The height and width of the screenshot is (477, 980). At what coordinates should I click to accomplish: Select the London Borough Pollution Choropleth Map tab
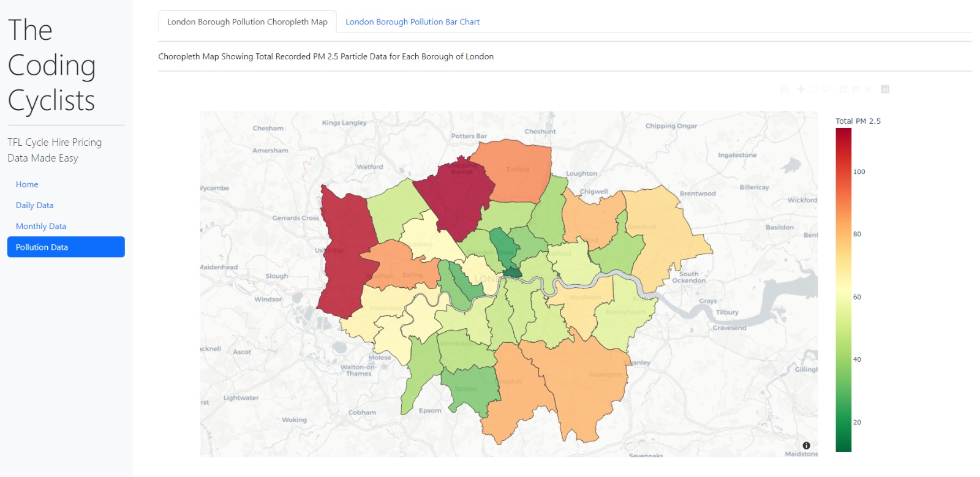247,22
